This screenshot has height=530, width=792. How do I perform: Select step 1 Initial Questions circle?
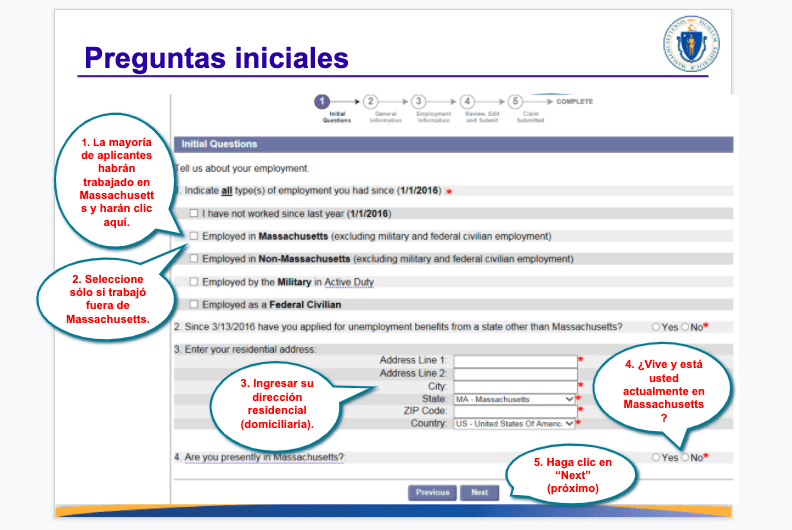[x=322, y=102]
